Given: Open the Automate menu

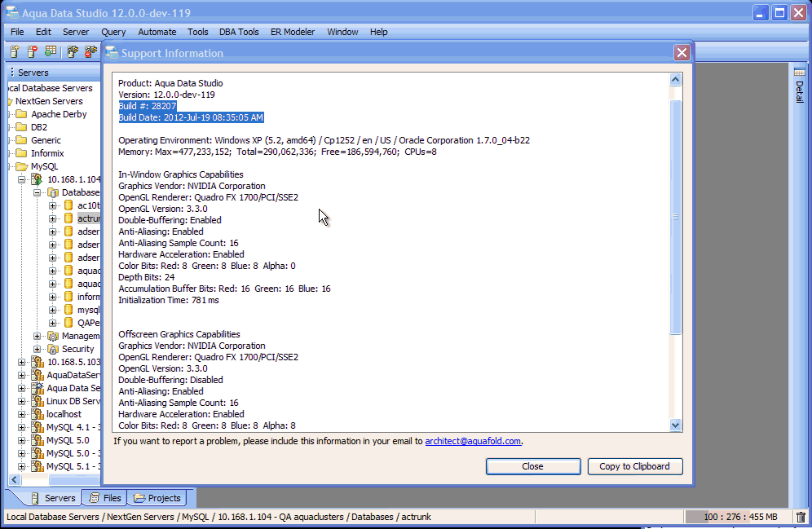Looking at the screenshot, I should pyautogui.click(x=157, y=32).
